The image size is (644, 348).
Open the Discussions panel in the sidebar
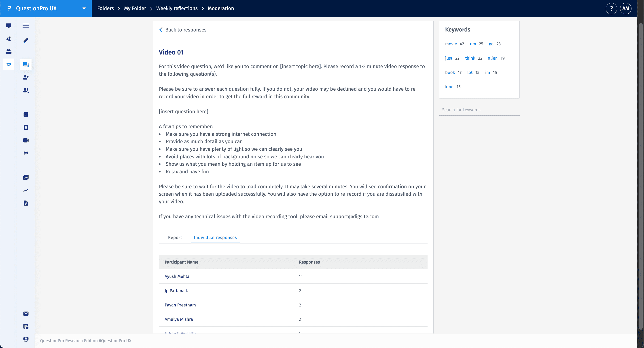[x=25, y=64]
